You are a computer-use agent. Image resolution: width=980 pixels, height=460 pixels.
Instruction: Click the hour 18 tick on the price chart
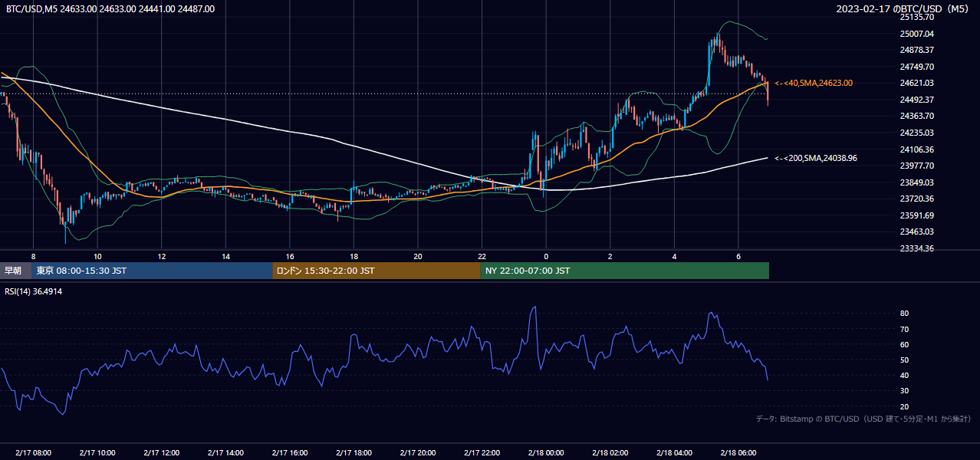354,256
